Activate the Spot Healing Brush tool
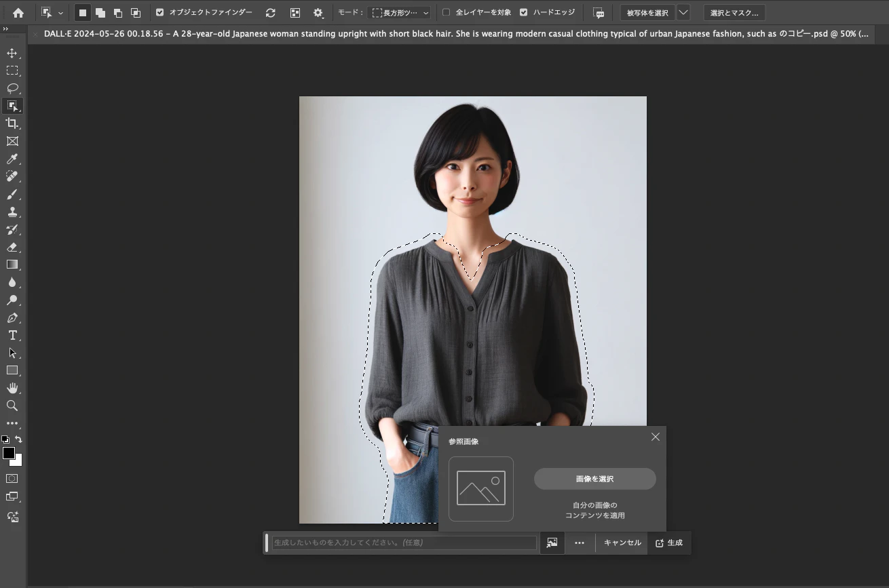Screen dimensions: 889x588 12,176
